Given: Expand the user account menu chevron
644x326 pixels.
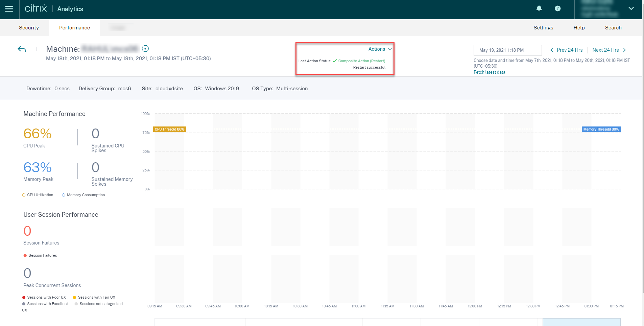Looking at the screenshot, I should 631,8.
